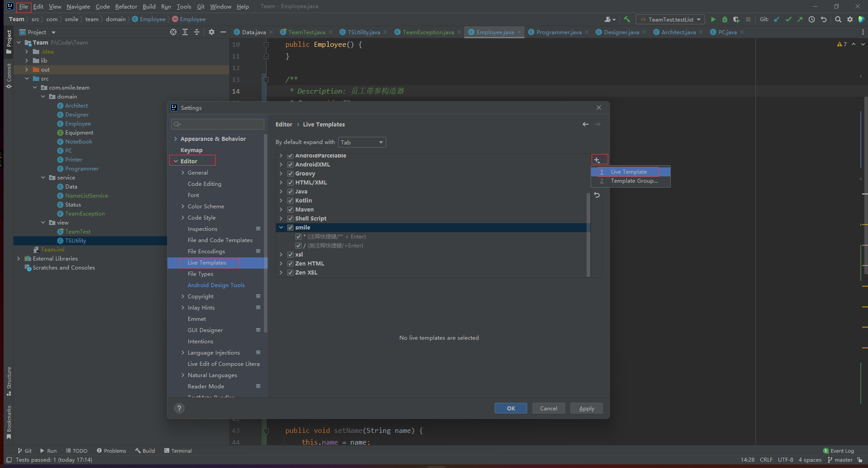Toggle the Zen HTML templates checkbox
Image resolution: width=868 pixels, height=468 pixels.
pos(290,263)
